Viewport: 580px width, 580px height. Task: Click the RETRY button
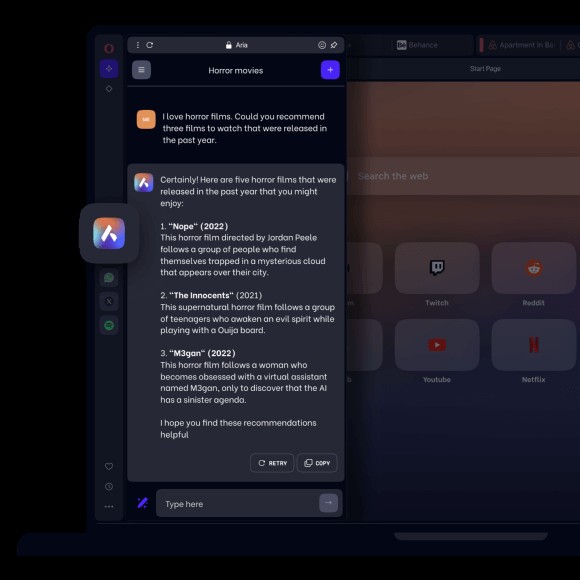tap(272, 463)
